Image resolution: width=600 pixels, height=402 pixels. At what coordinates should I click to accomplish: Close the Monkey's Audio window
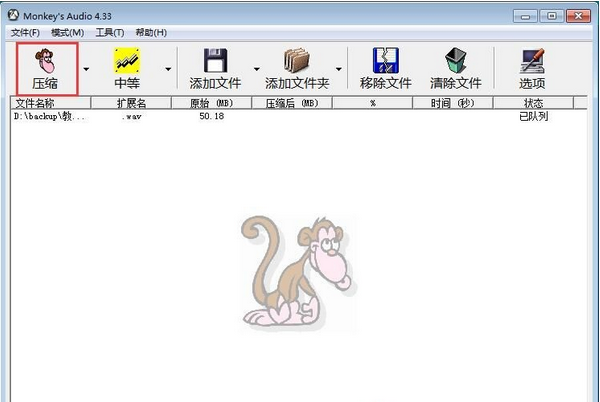coord(578,16)
